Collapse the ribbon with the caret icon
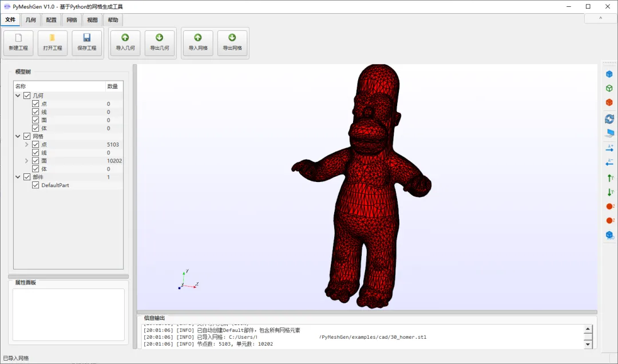The height and width of the screenshot is (364, 618). 600,18
